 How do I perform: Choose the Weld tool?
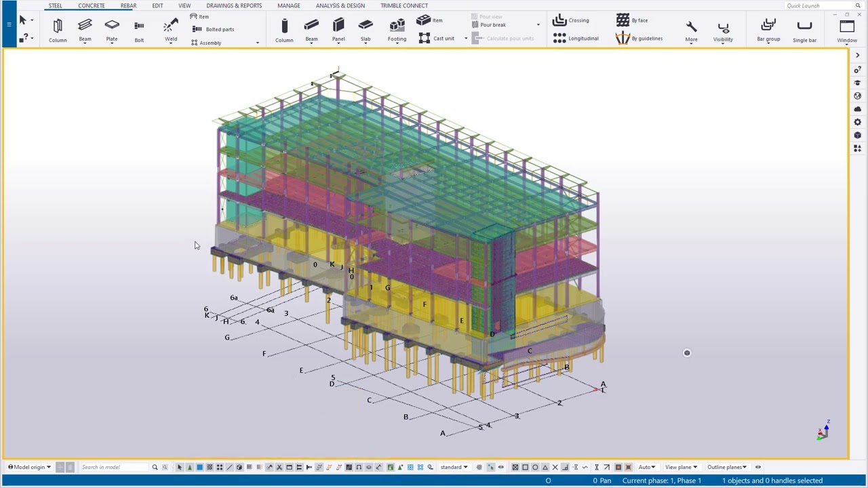pos(171,30)
